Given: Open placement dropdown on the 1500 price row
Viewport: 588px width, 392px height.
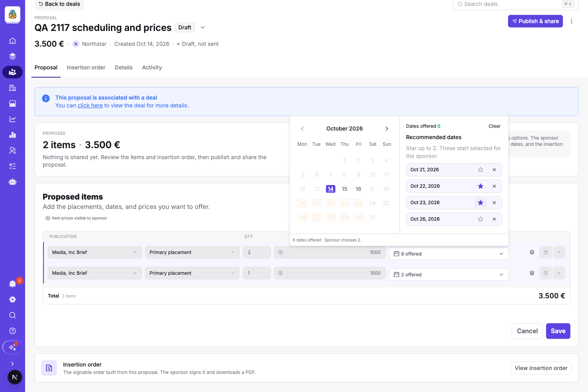Looking at the screenshot, I should tap(192, 273).
